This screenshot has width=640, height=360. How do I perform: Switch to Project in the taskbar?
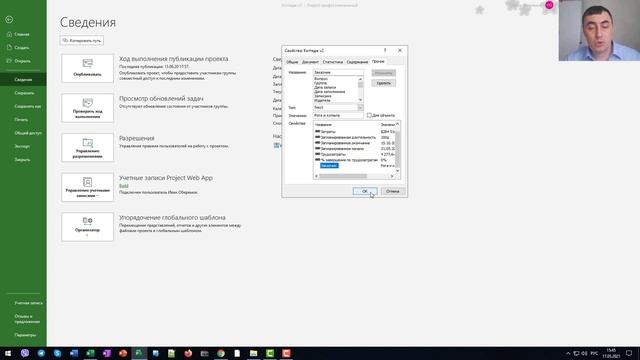click(x=139, y=353)
